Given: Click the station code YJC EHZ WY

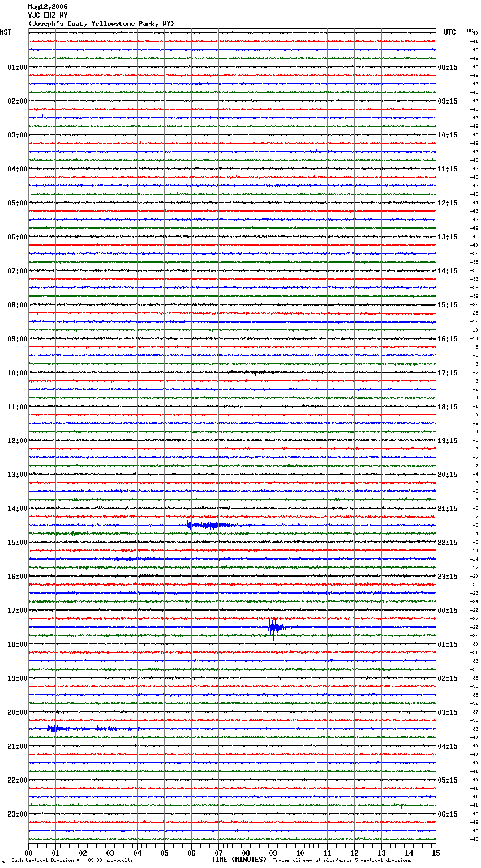Looking at the screenshot, I should [x=48, y=15].
